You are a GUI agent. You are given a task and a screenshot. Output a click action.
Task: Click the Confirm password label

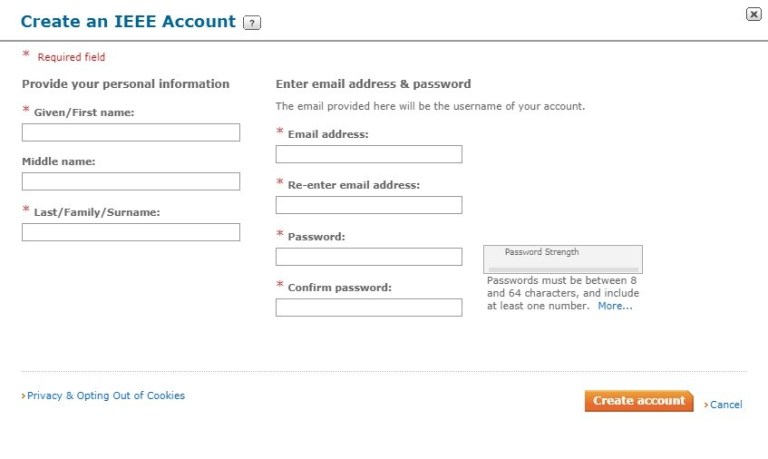(x=339, y=288)
